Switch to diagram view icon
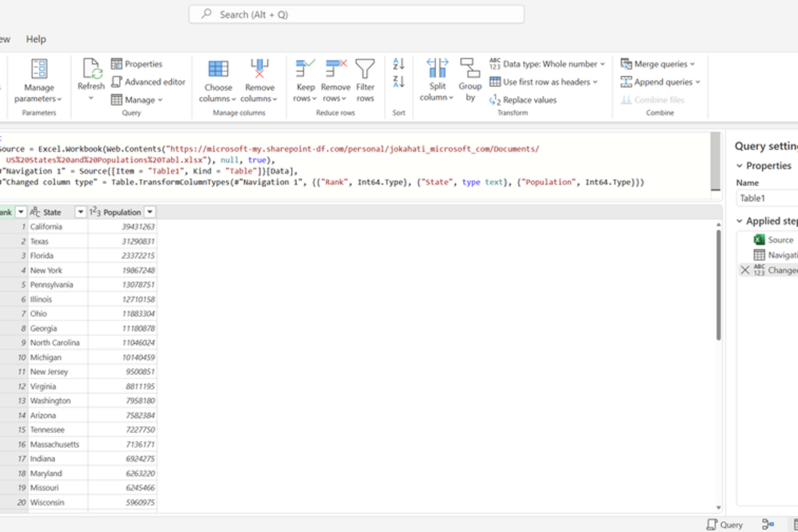 [x=767, y=525]
